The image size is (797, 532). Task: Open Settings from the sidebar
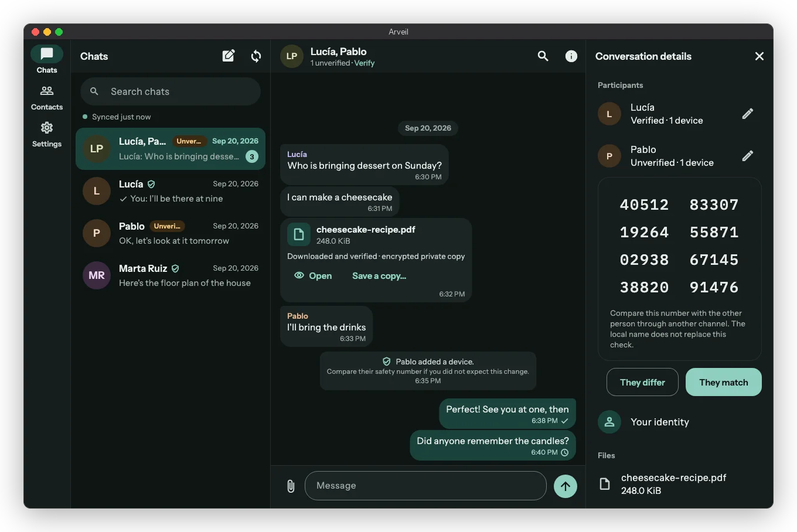coord(47,135)
